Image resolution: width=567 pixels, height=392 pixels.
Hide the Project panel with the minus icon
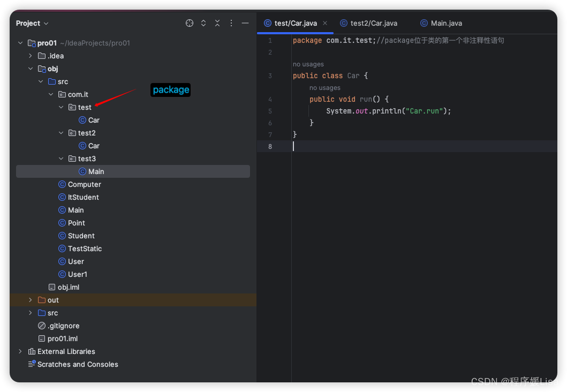(x=245, y=23)
